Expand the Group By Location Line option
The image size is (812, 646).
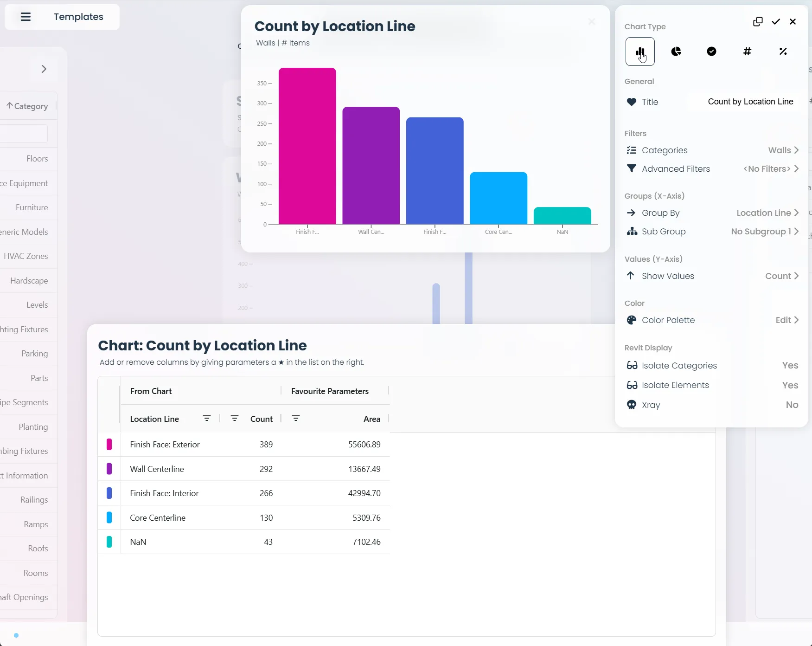click(767, 213)
